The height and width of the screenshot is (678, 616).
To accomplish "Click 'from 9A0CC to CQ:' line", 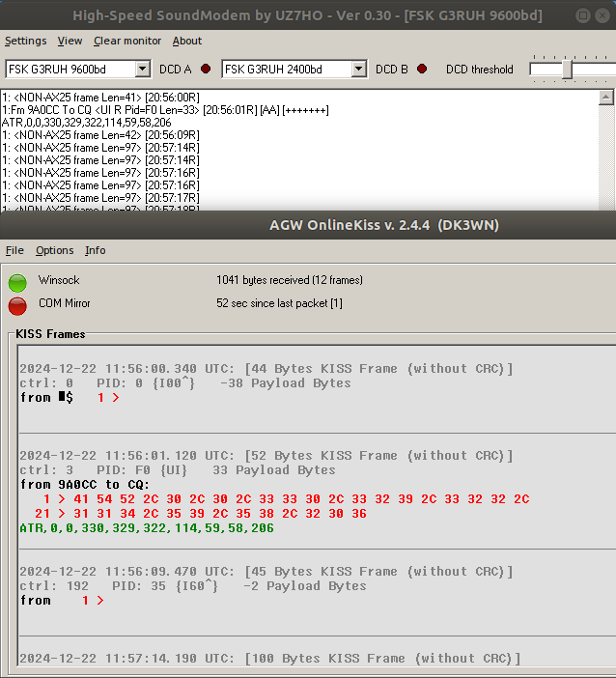I will (x=85, y=484).
